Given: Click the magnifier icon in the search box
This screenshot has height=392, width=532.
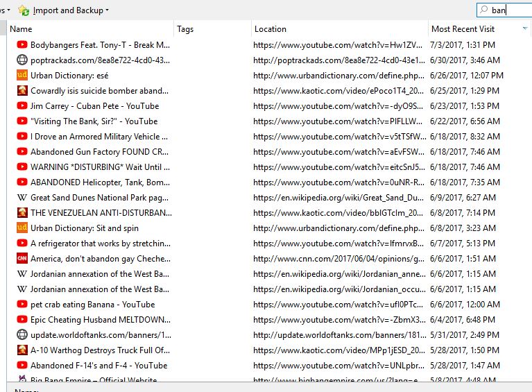Looking at the screenshot, I should (484, 10).
